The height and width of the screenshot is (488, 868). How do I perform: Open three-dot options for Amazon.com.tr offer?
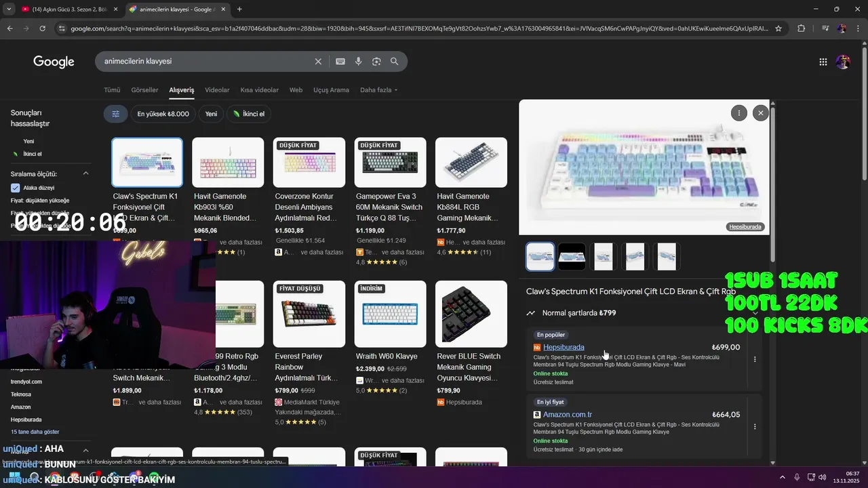755,426
